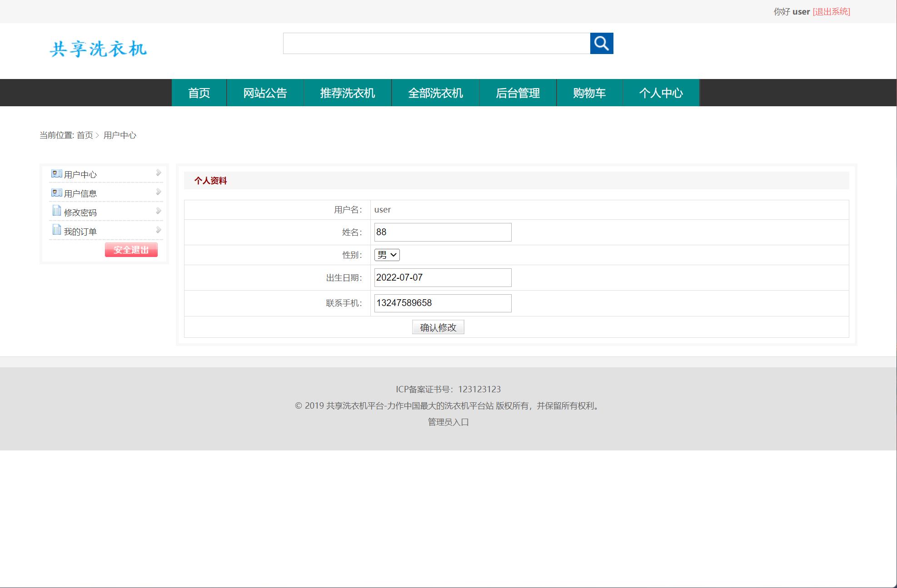
Task: Open 后台管理 navigation item
Action: pyautogui.click(x=518, y=93)
